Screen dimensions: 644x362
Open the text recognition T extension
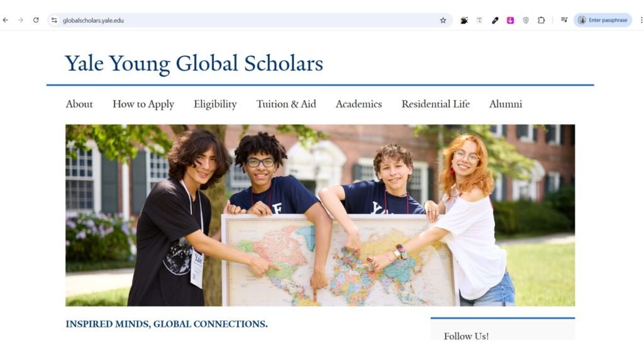479,20
